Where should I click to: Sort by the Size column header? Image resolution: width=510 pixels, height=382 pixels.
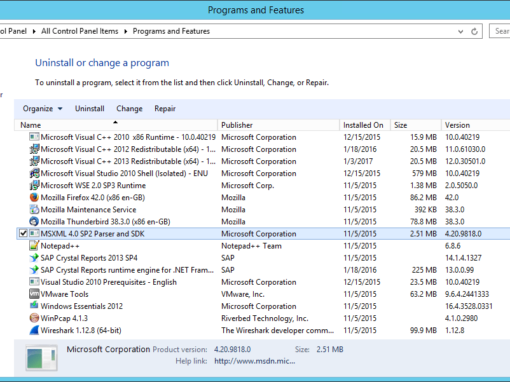click(416, 125)
